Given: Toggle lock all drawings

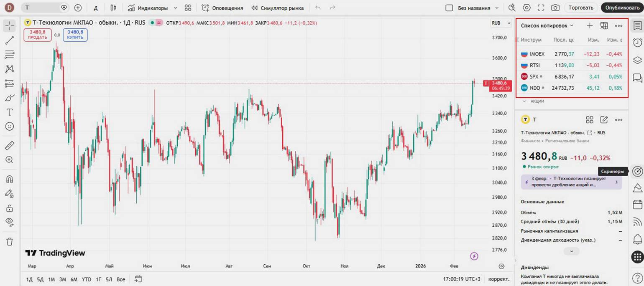Looking at the screenshot, I should pos(10,208).
